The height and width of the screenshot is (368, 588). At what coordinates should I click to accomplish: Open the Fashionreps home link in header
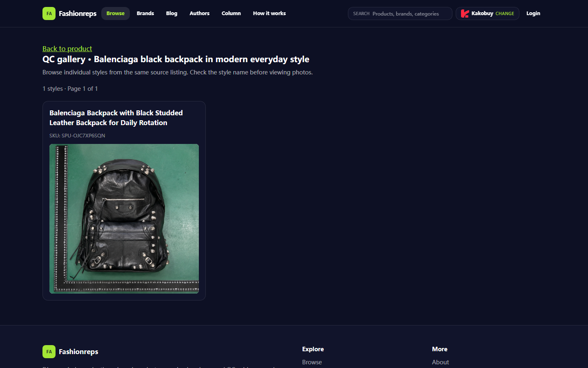tap(78, 13)
